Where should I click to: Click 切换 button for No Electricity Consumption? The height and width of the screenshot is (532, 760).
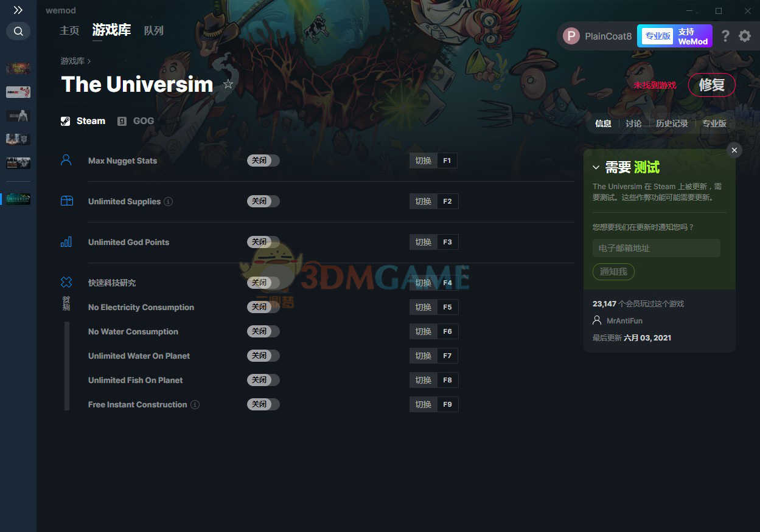pyautogui.click(x=424, y=307)
